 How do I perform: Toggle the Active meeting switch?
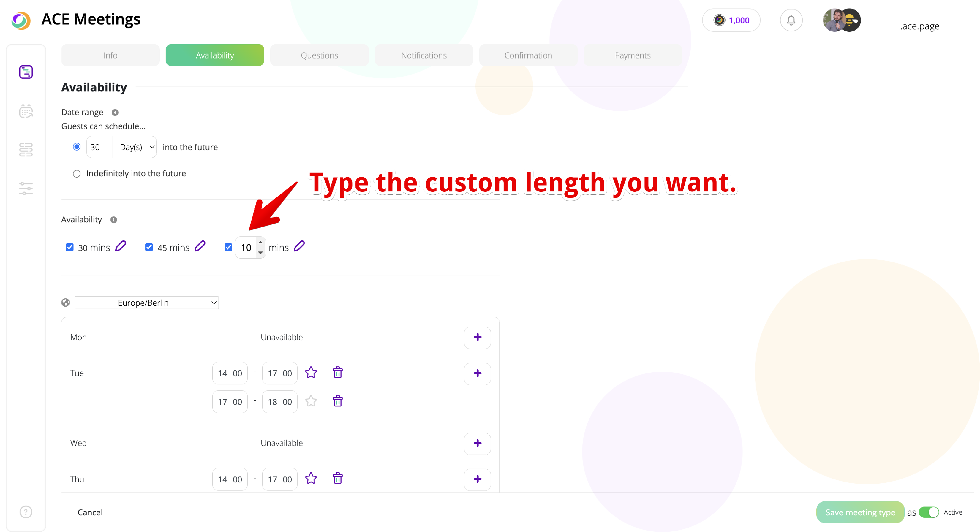point(928,512)
